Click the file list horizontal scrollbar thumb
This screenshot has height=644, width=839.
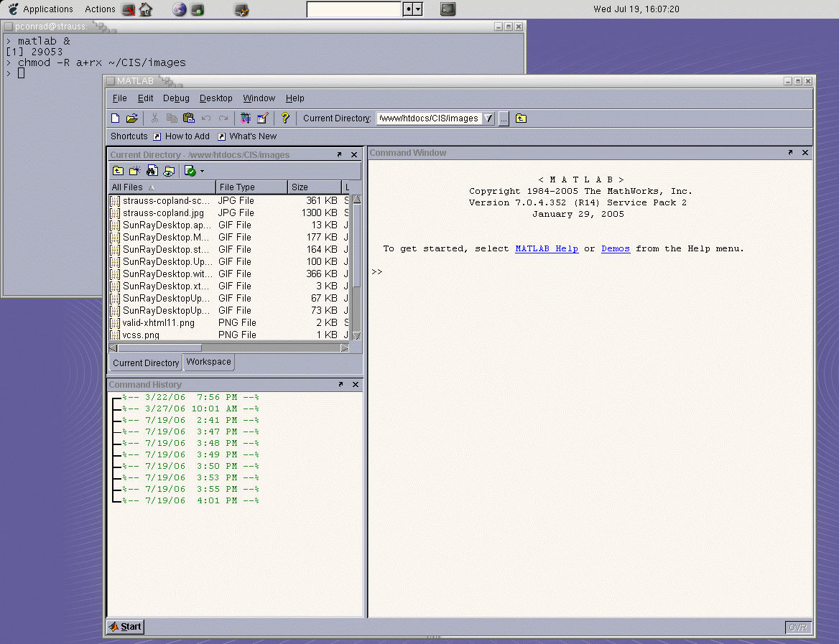(159, 347)
